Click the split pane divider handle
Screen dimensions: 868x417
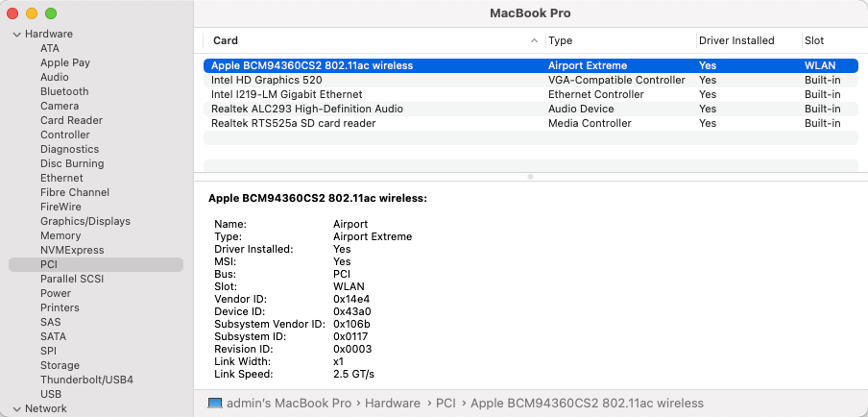tap(530, 177)
